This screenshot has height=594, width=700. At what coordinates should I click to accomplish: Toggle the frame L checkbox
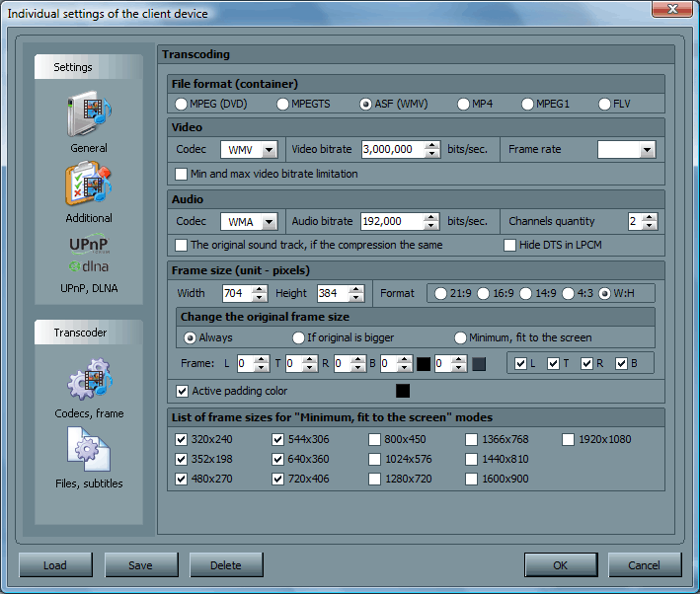[520, 364]
